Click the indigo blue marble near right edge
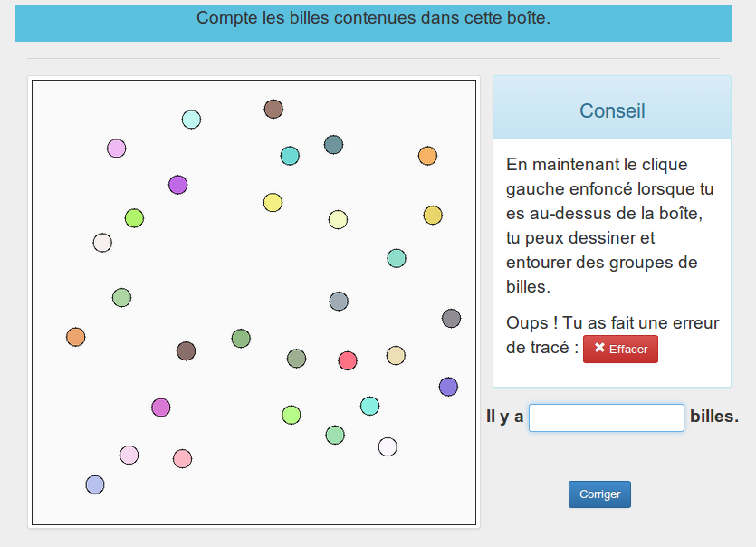756x547 pixels. coord(448,387)
